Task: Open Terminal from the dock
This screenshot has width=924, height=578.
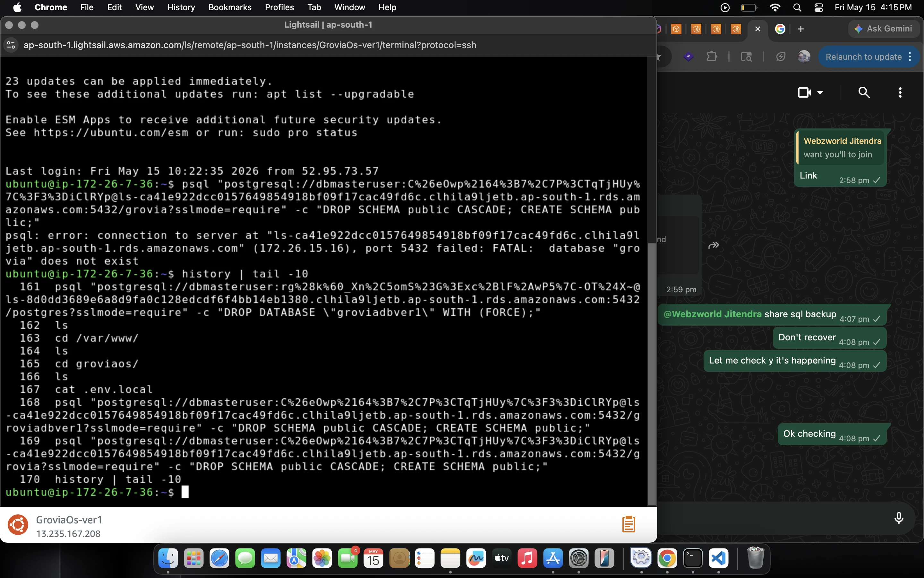Action: (x=693, y=558)
